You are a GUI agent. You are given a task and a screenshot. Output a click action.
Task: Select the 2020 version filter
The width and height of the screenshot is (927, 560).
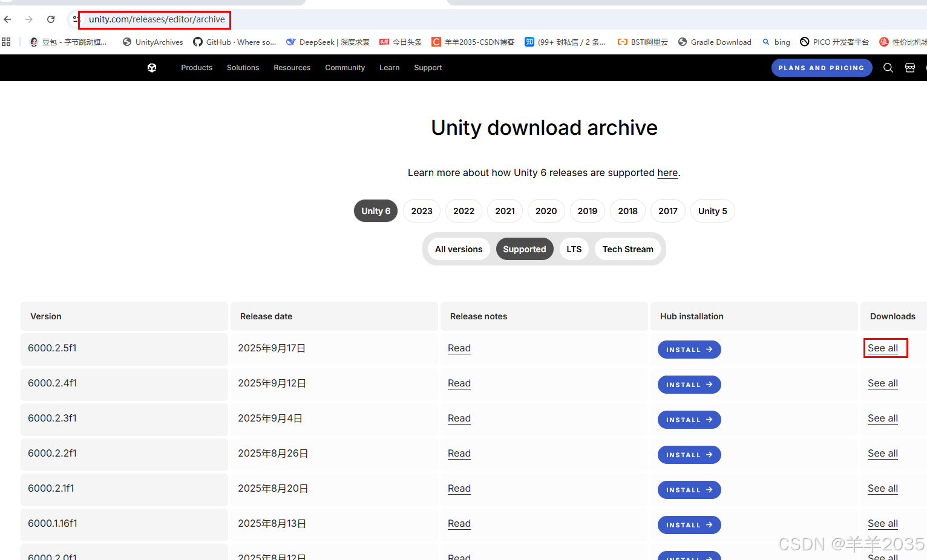546,211
